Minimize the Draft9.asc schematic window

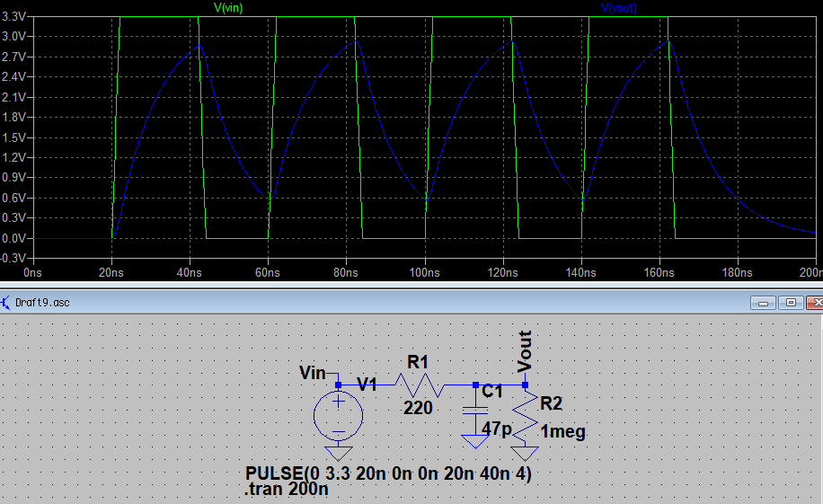[764, 303]
